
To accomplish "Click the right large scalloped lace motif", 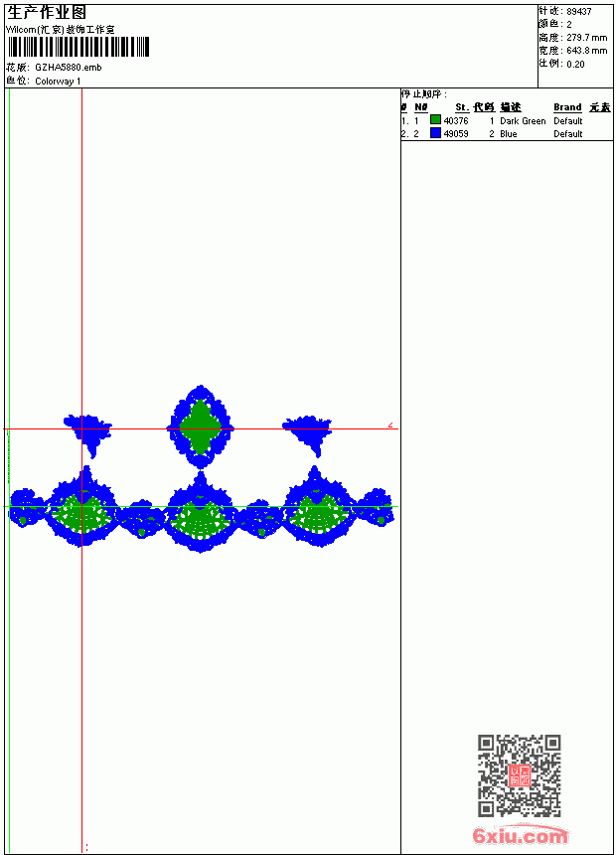I will (318, 507).
